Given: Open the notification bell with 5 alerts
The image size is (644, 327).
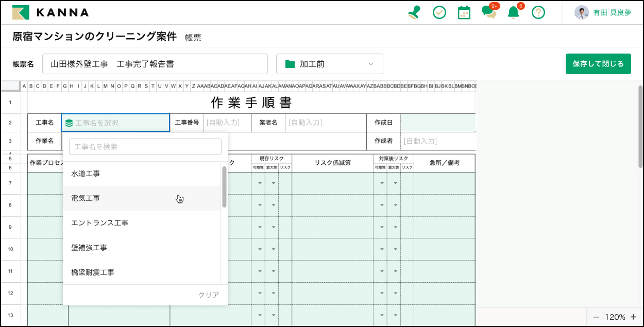Looking at the screenshot, I should pyautogui.click(x=514, y=12).
